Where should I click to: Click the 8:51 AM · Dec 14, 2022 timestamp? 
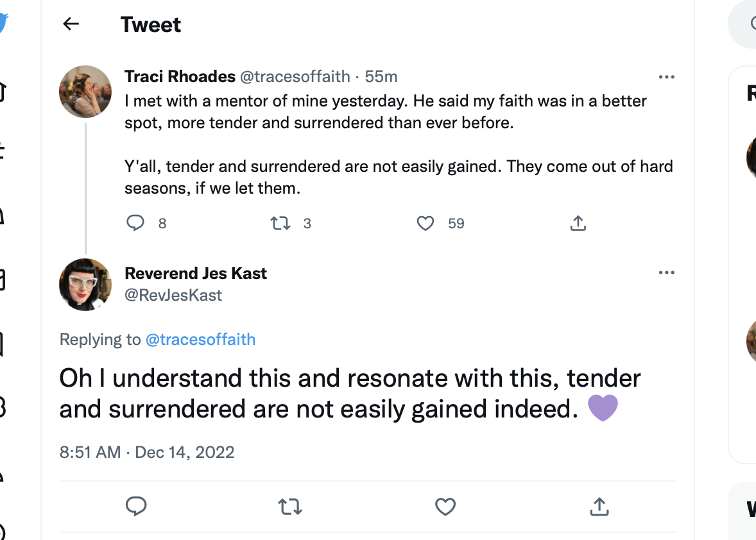[147, 452]
